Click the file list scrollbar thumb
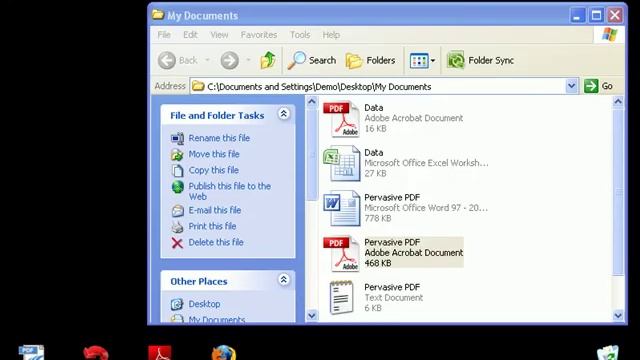This screenshot has width=640, height=360. pos(618,191)
